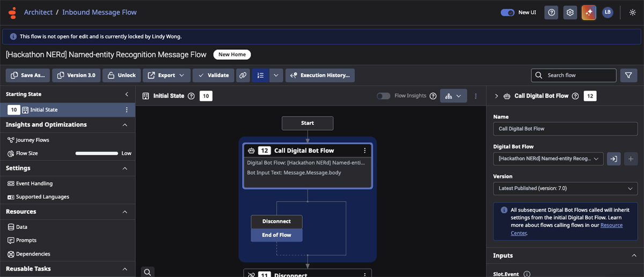Open three-dot menu of Disconnect node 11
Image resolution: width=644 pixels, height=277 pixels.
coord(365,275)
